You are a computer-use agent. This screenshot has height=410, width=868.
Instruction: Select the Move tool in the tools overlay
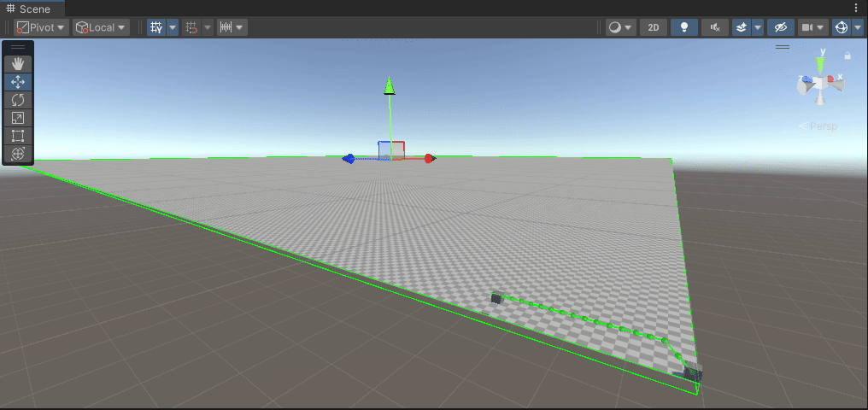click(x=18, y=82)
